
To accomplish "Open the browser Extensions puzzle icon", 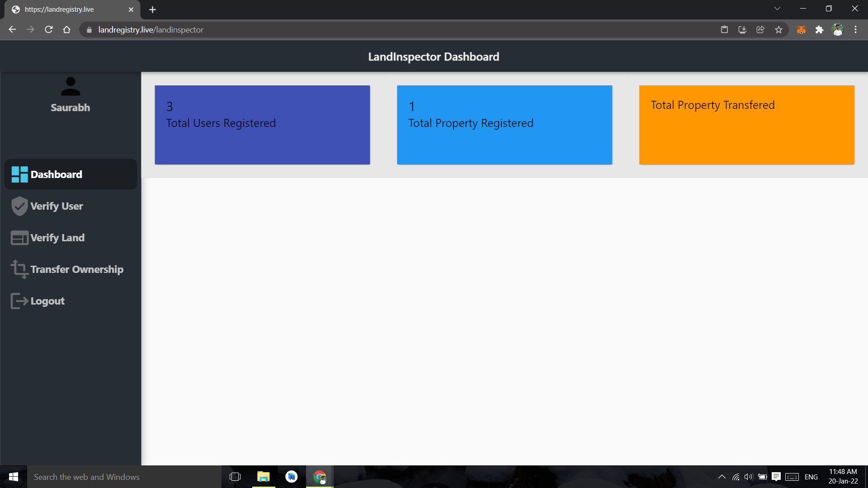I will 819,30.
